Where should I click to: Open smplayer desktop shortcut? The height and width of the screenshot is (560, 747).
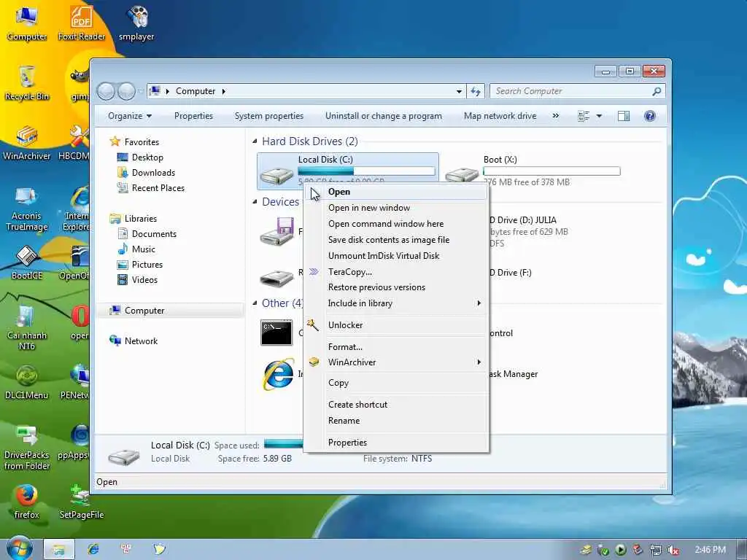tap(136, 23)
